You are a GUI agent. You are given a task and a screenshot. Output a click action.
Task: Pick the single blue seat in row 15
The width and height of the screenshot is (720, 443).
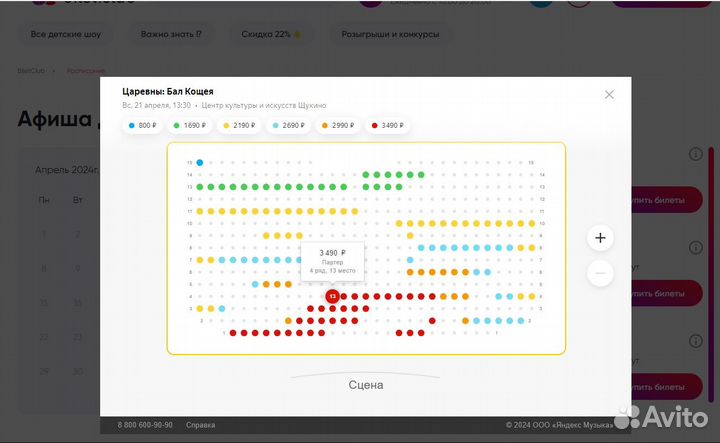(x=200, y=162)
